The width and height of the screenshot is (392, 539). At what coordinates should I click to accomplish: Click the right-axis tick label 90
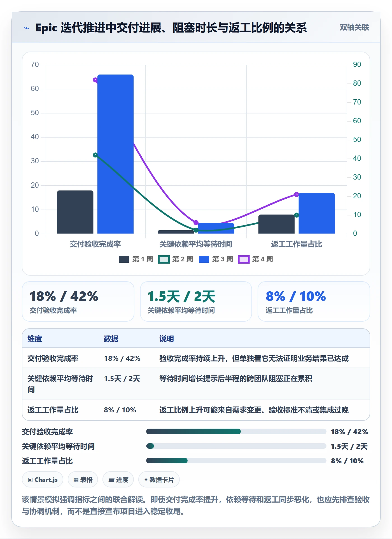coord(357,64)
